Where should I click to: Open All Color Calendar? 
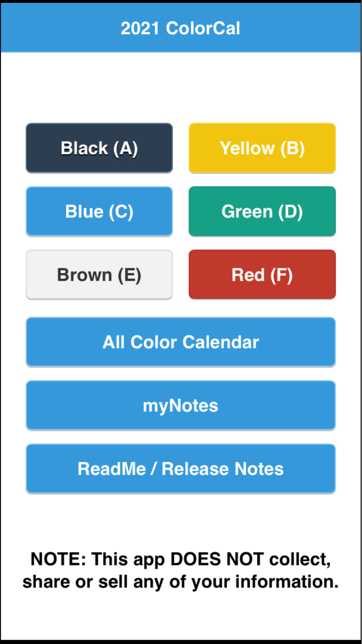[181, 342]
